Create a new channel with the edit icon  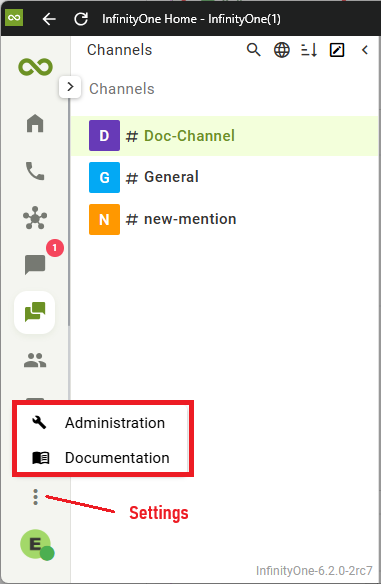pos(337,50)
